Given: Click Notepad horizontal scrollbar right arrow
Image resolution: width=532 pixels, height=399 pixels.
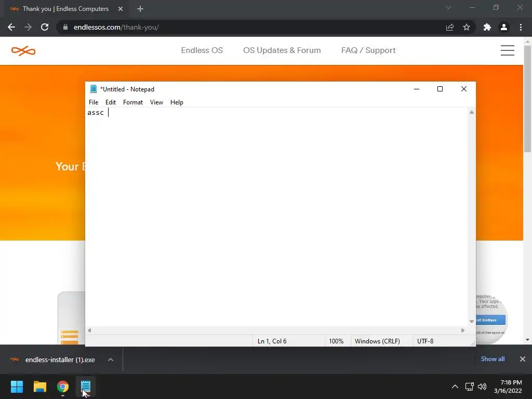Looking at the screenshot, I should 463,330.
